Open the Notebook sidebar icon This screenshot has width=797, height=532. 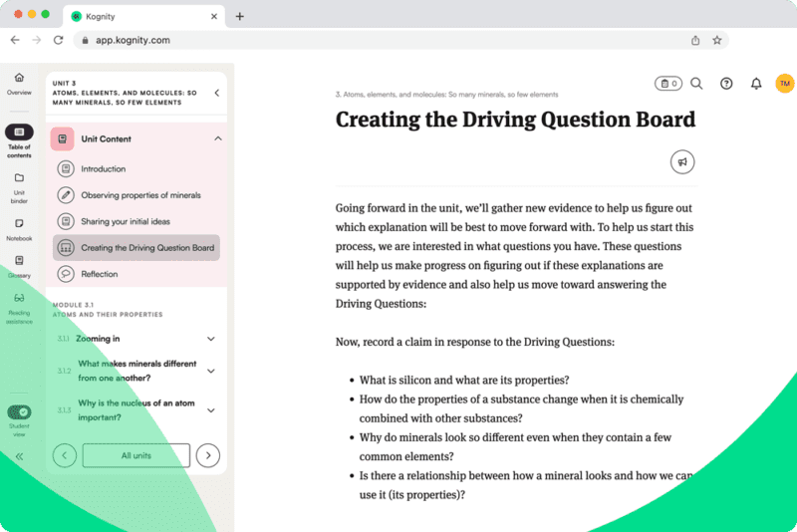(x=19, y=223)
